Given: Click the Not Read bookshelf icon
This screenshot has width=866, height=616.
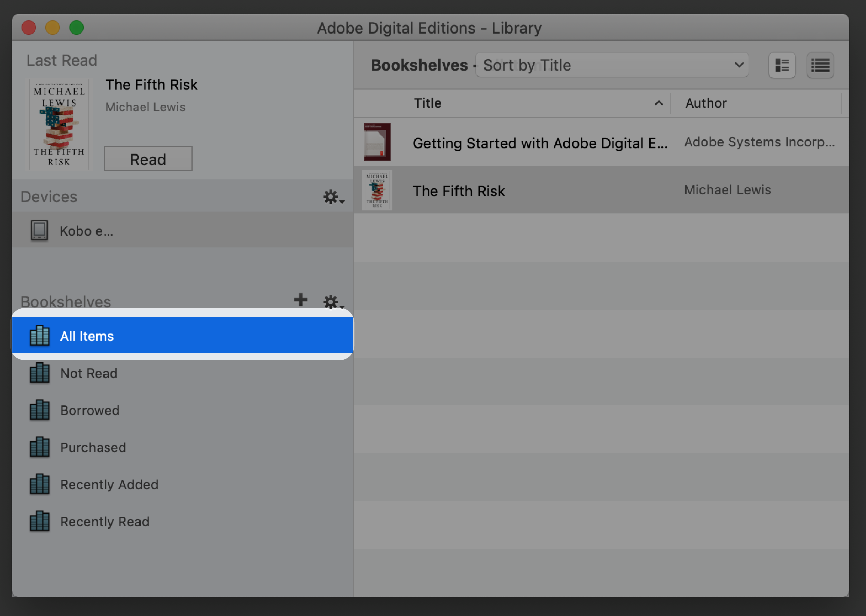Looking at the screenshot, I should tap(40, 373).
